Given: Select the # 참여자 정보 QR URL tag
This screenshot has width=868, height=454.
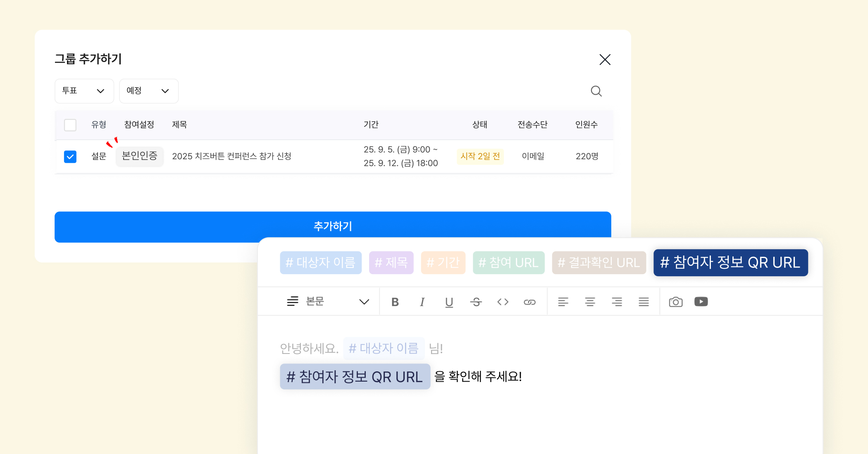Looking at the screenshot, I should click(730, 263).
